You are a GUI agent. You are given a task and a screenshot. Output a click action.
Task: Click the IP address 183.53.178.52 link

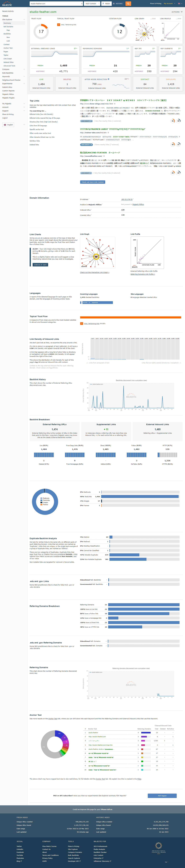(x=127, y=199)
